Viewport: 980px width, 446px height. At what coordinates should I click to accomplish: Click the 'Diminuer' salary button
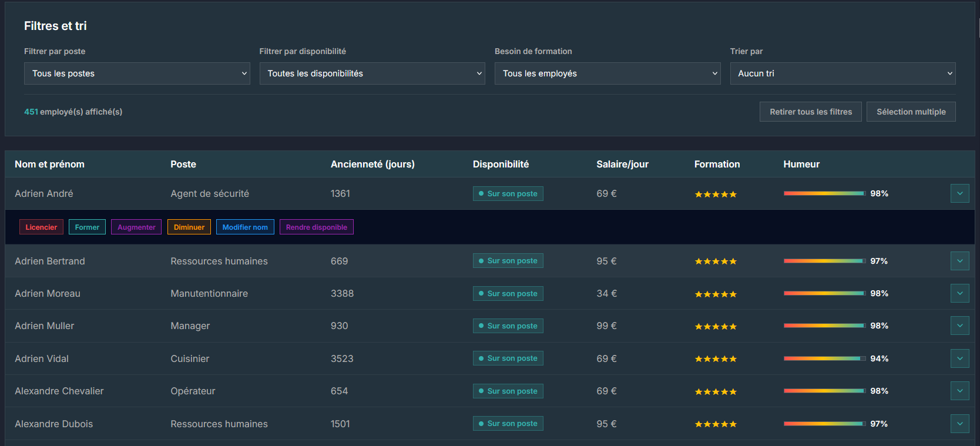click(189, 227)
